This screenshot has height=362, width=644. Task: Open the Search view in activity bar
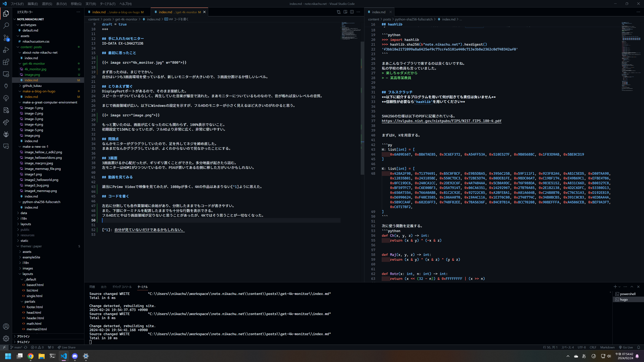point(6,25)
